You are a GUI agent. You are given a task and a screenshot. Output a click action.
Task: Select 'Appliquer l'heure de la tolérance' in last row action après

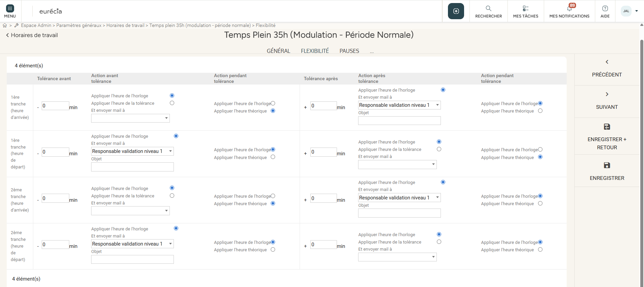[x=439, y=242]
